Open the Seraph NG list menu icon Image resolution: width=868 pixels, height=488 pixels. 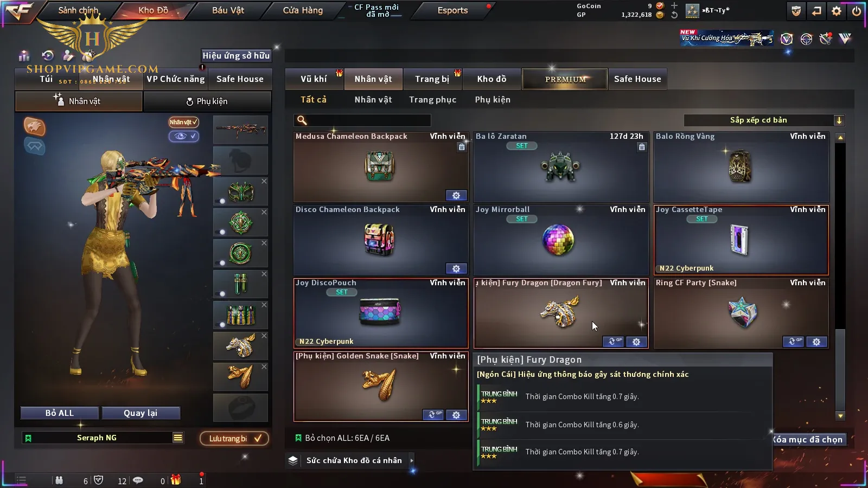pos(178,438)
